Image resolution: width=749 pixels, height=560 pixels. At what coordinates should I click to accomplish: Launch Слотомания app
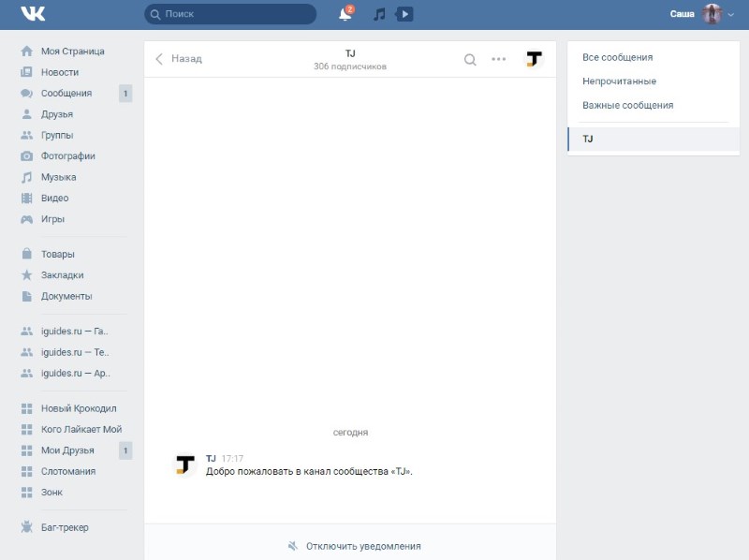click(68, 472)
